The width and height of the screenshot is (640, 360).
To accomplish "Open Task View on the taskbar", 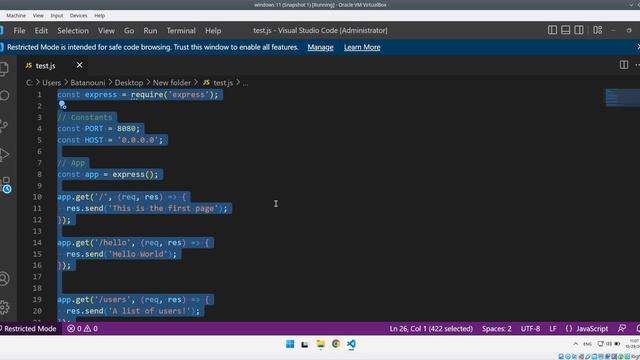I will [x=304, y=344].
